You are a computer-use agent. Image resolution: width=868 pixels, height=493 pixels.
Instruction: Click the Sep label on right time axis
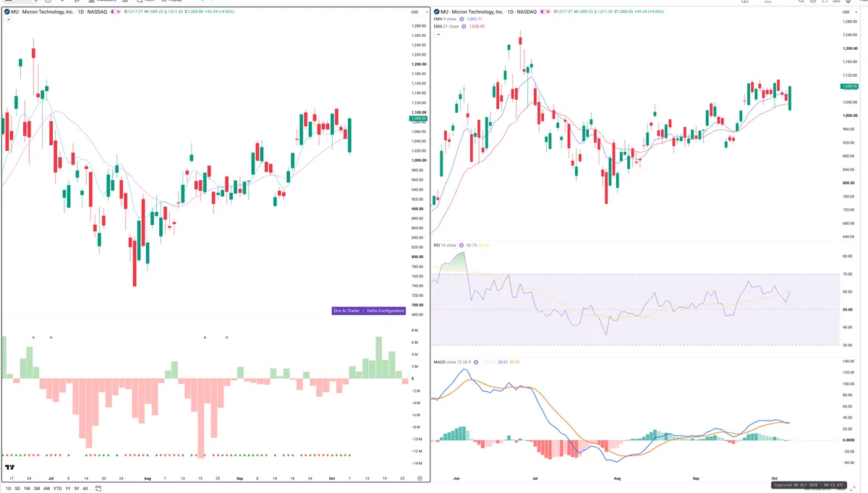(696, 479)
